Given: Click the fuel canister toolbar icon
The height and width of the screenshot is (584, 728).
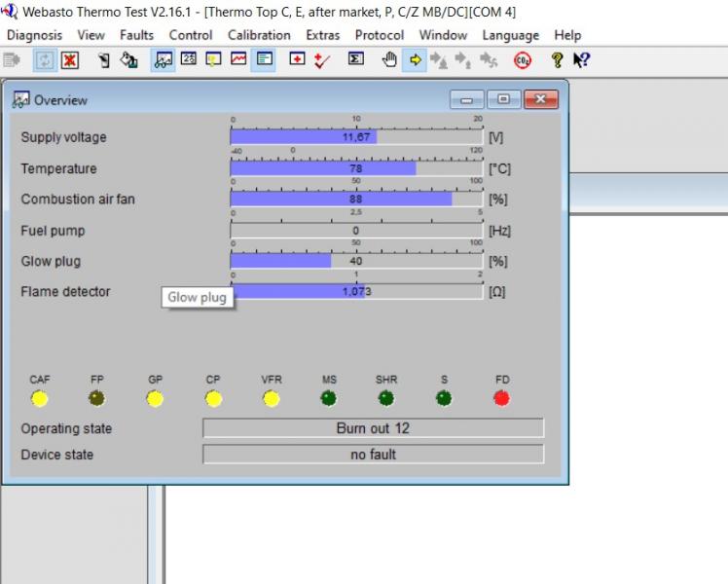Looking at the screenshot, I should coord(128,60).
